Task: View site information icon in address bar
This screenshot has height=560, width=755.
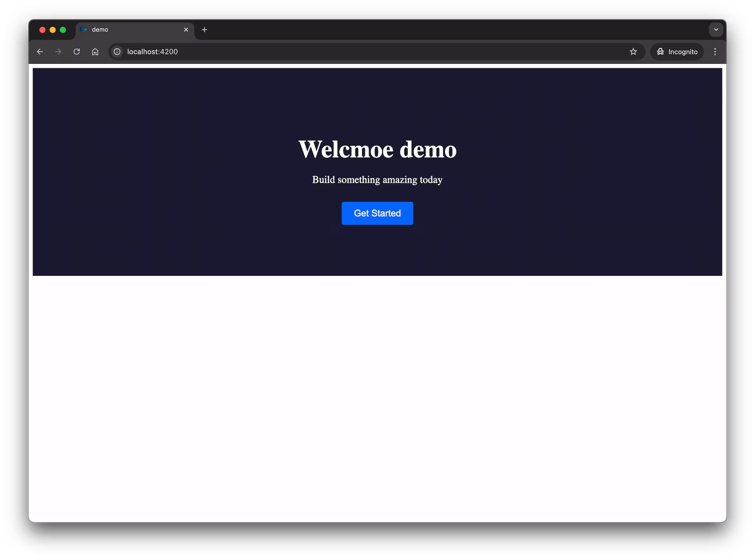Action: click(x=117, y=52)
